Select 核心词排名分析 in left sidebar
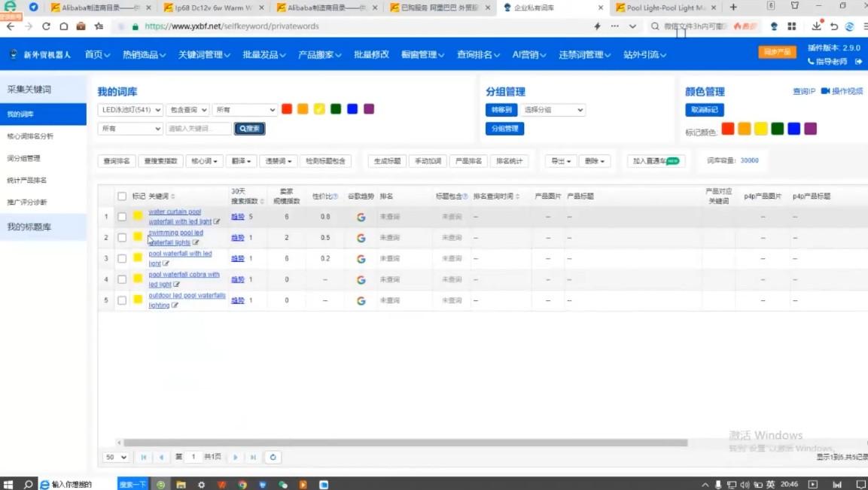Image resolution: width=868 pixels, height=490 pixels. 30,136
